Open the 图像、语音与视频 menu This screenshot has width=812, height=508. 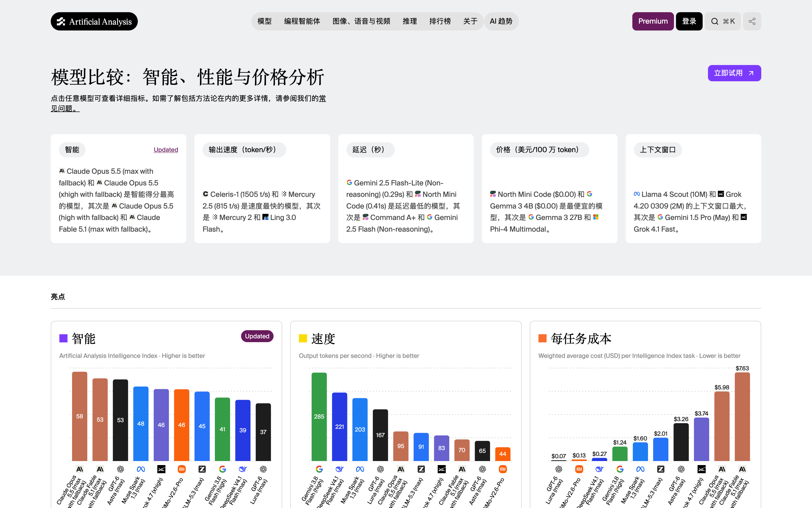pyautogui.click(x=361, y=21)
